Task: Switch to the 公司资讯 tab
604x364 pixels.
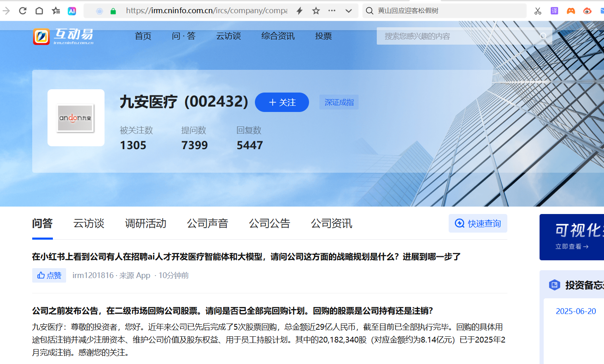Action: coord(332,224)
